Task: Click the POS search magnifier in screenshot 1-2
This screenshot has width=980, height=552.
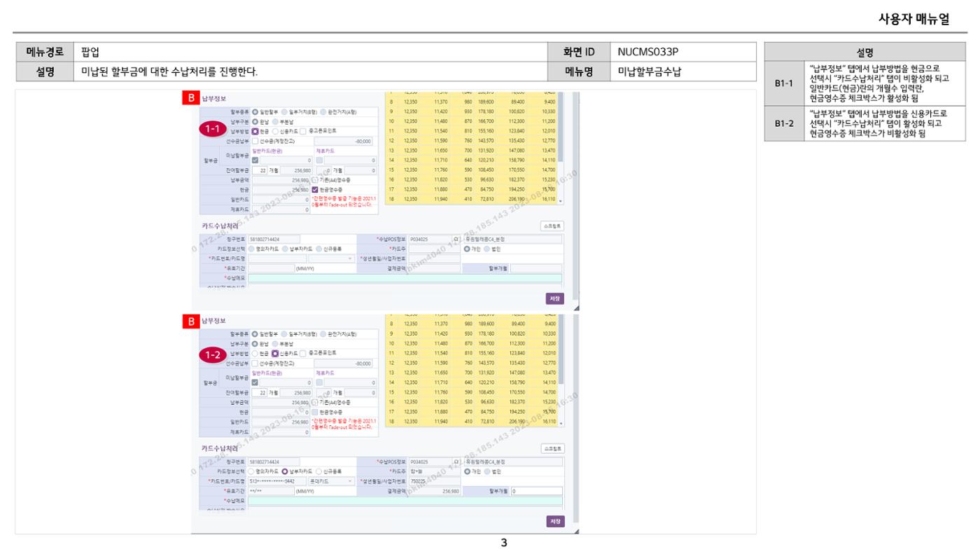Action: point(456,462)
